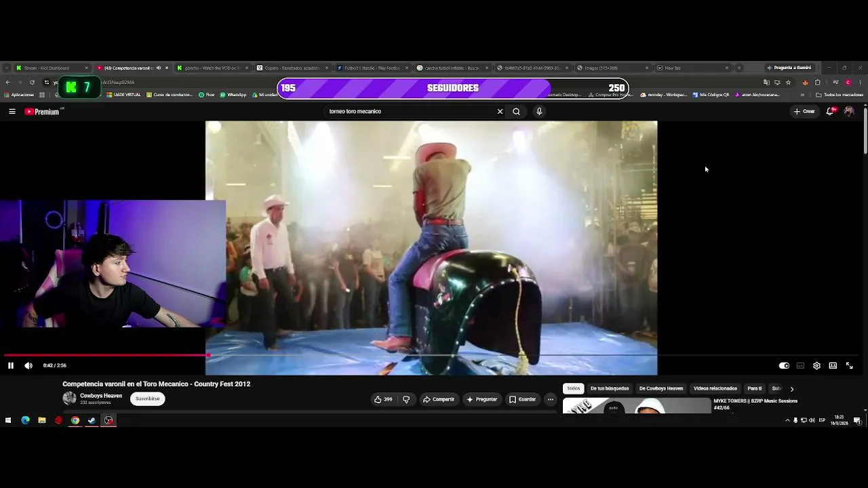Click the Crear button
The height and width of the screenshot is (488, 868).
pos(805,111)
